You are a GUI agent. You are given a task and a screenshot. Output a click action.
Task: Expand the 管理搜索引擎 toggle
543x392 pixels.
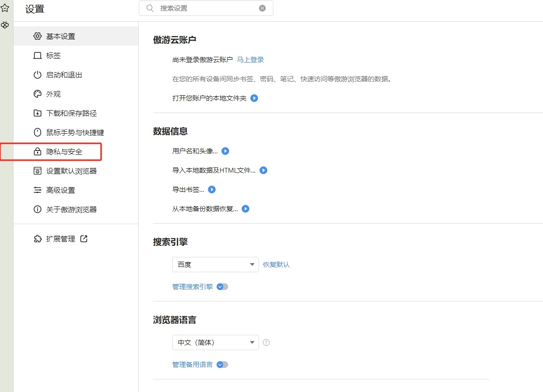tap(222, 287)
